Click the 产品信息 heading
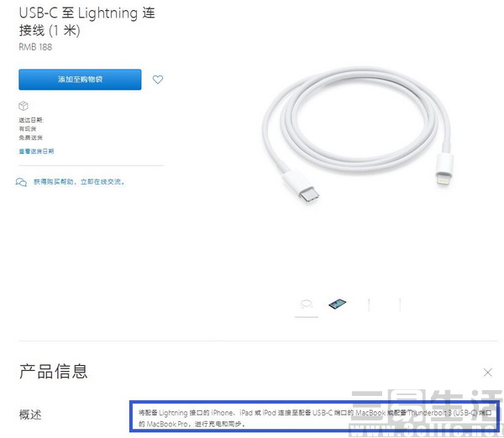 54,372
